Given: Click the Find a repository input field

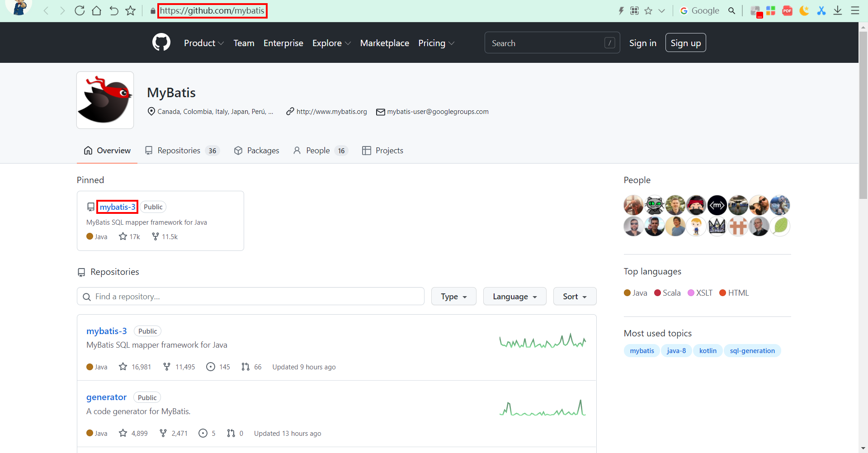Looking at the screenshot, I should coord(250,296).
